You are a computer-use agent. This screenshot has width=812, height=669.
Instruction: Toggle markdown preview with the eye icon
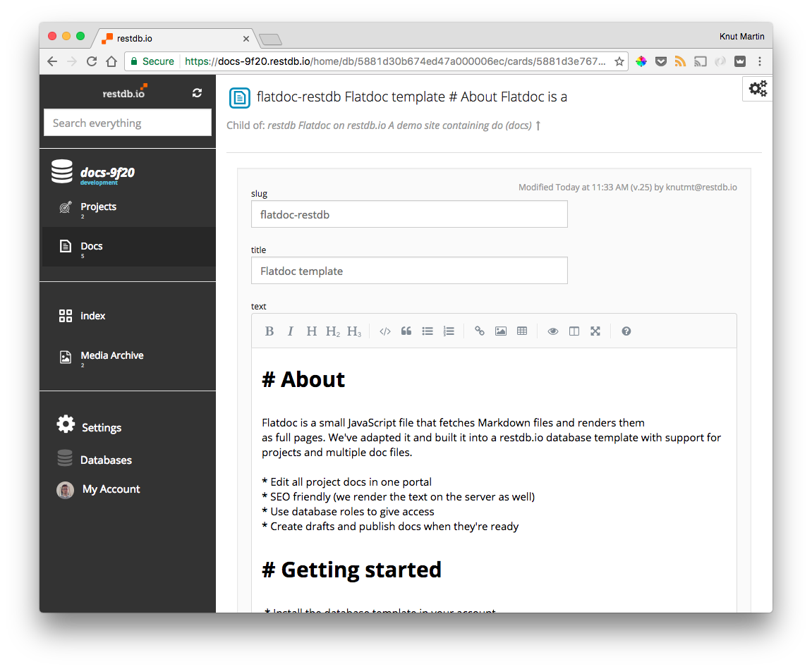point(553,331)
